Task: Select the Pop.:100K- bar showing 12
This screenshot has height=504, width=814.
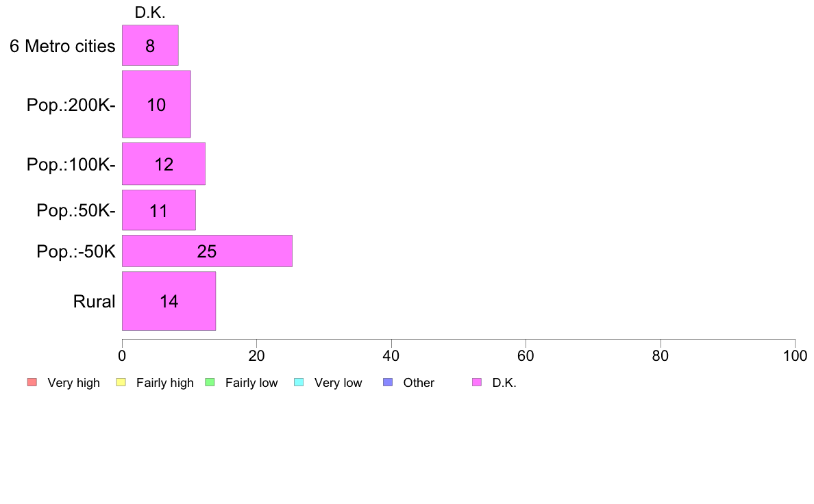Action: pos(164,164)
